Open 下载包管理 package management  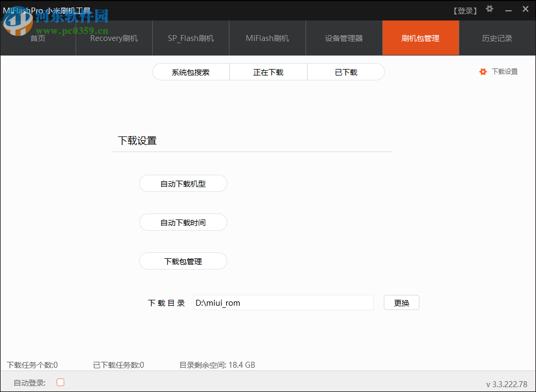point(183,261)
